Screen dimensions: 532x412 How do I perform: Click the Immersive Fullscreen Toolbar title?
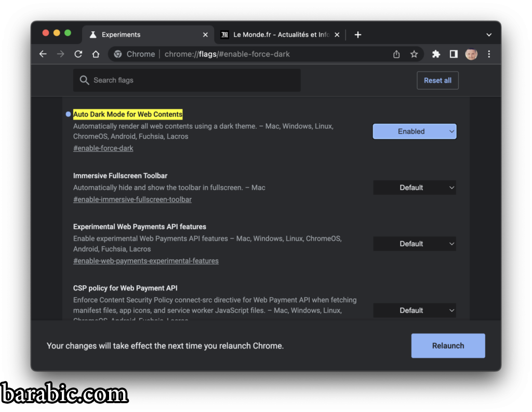[x=121, y=176]
